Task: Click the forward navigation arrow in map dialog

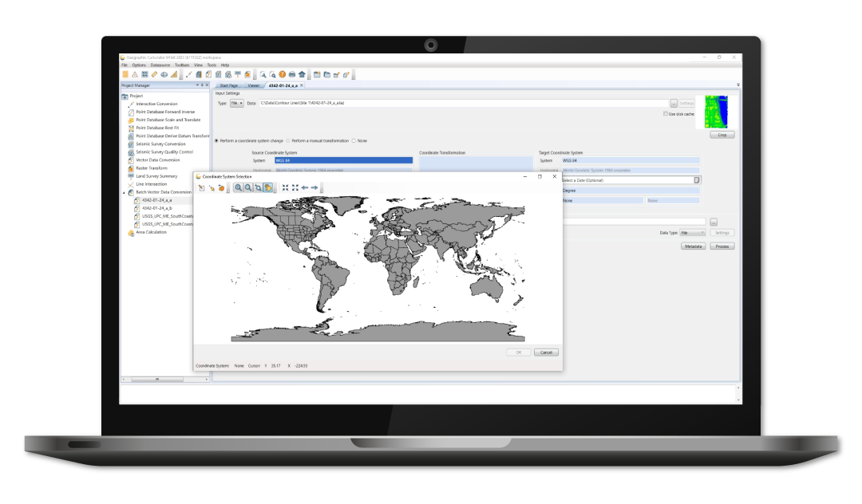Action: coord(313,187)
